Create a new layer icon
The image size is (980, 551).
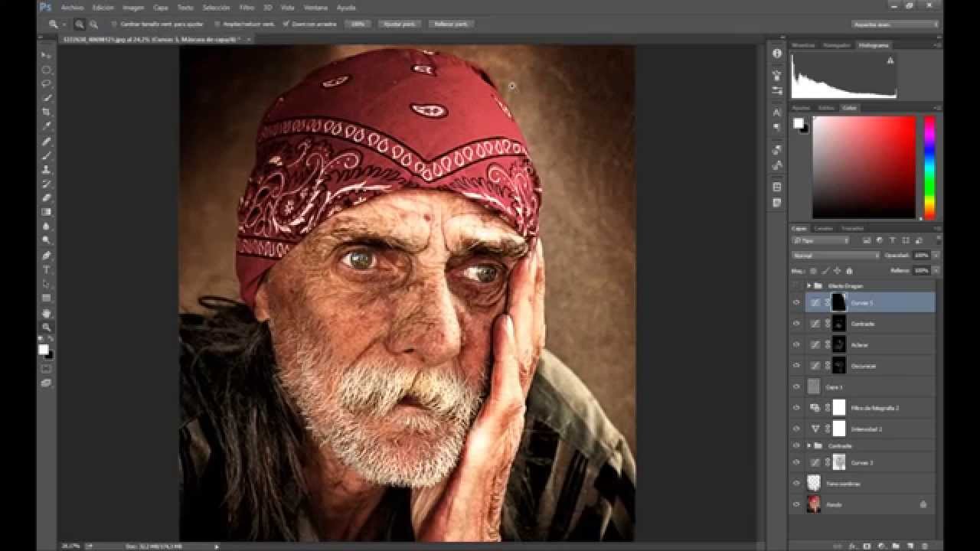click(909, 546)
